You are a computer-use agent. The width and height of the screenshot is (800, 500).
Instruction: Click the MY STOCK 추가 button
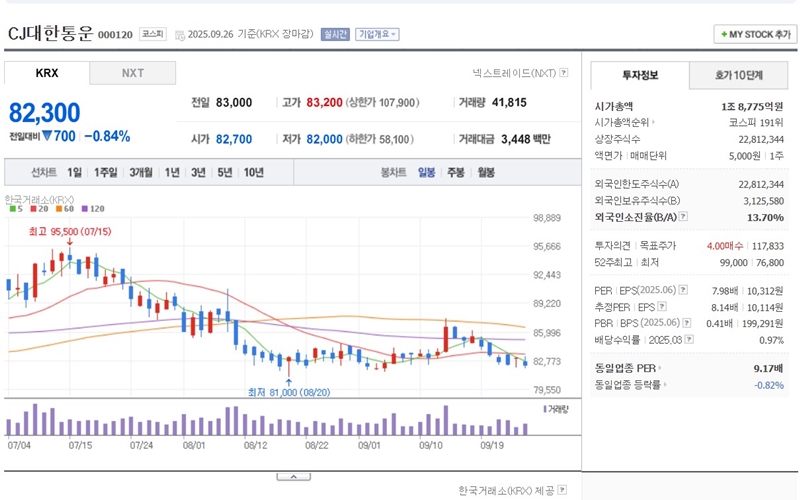point(755,35)
